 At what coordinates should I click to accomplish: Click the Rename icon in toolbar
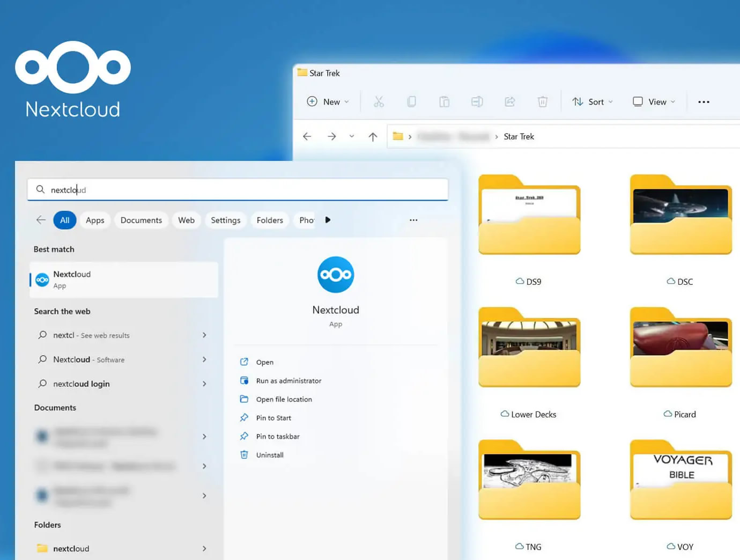tap(477, 101)
